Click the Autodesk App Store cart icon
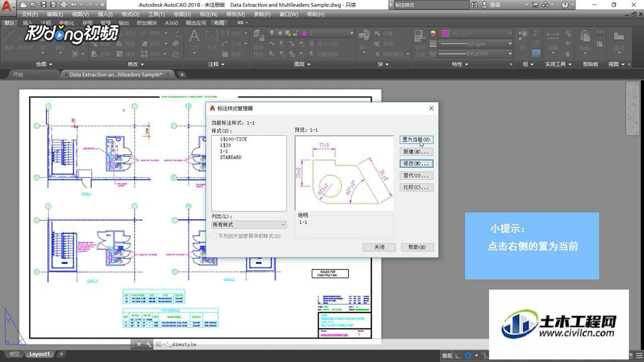Viewport: 644px width, 362px height. point(535,5)
